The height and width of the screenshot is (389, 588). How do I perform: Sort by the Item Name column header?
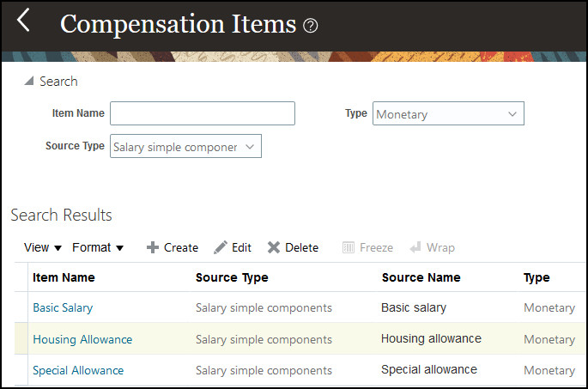(64, 277)
